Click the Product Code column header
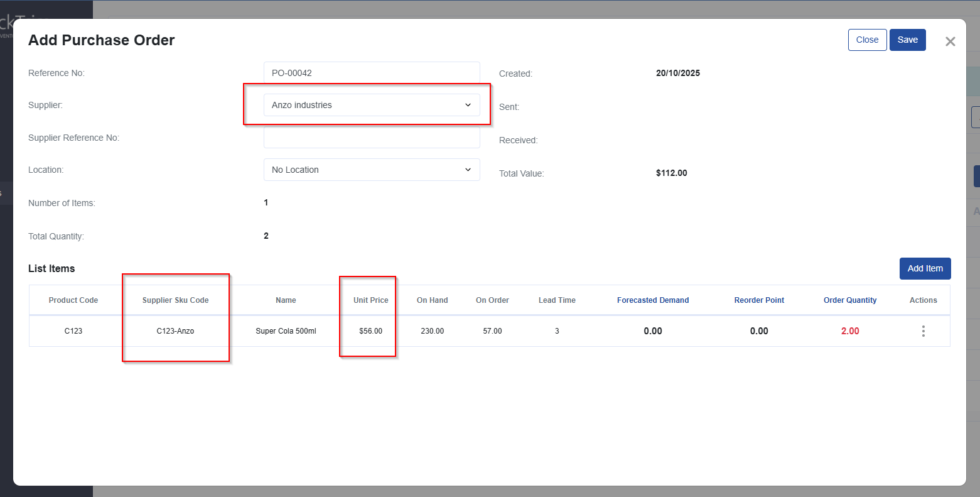The height and width of the screenshot is (497, 980). coord(73,300)
